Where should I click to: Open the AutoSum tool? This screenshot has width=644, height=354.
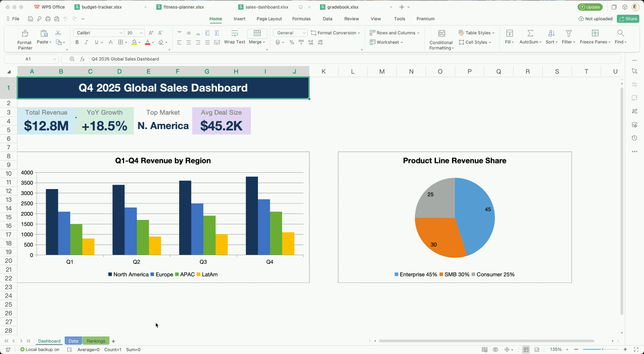[x=530, y=37]
